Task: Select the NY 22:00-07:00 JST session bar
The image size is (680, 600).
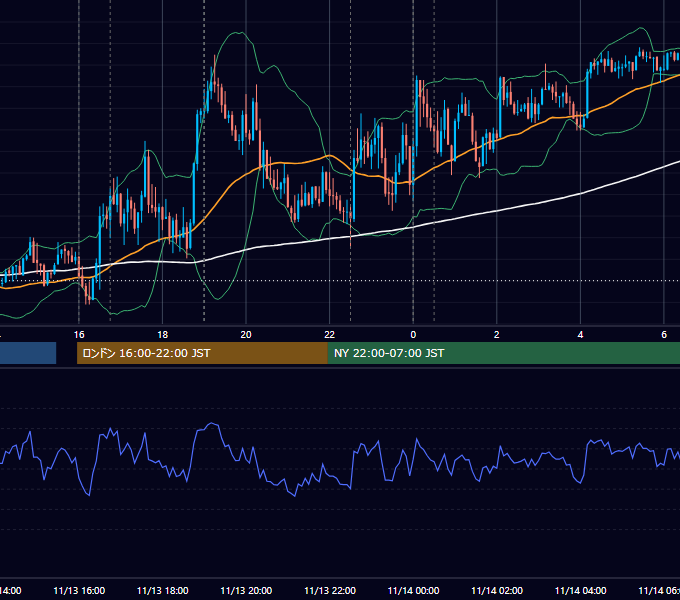Action: click(503, 353)
